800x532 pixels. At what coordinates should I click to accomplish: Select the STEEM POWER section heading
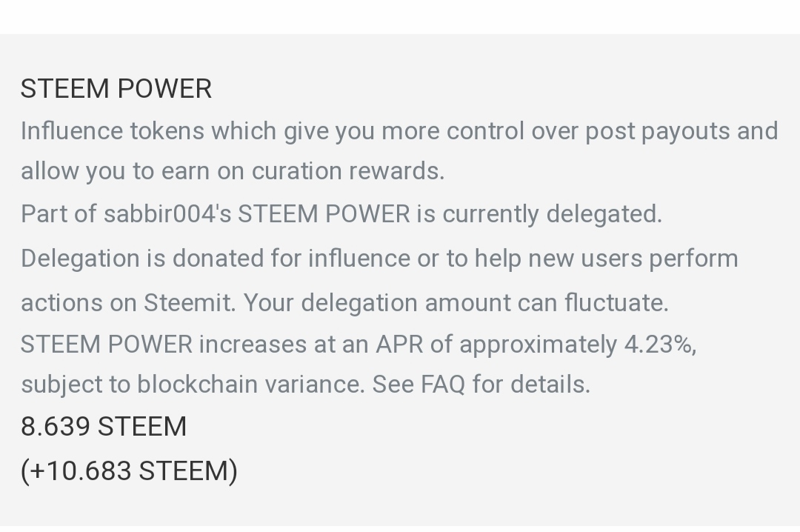click(116, 89)
